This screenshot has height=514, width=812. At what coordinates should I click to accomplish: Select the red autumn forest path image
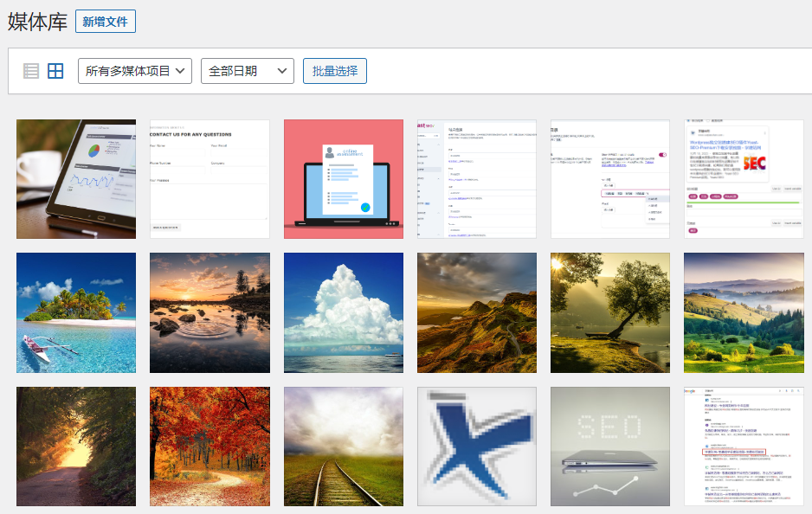[209, 446]
